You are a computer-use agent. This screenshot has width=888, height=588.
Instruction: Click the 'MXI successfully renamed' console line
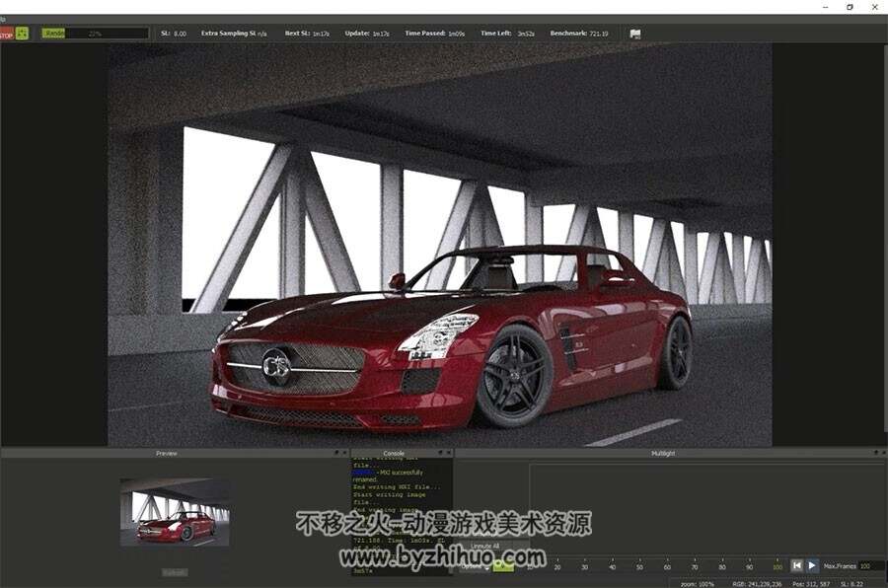pos(388,476)
